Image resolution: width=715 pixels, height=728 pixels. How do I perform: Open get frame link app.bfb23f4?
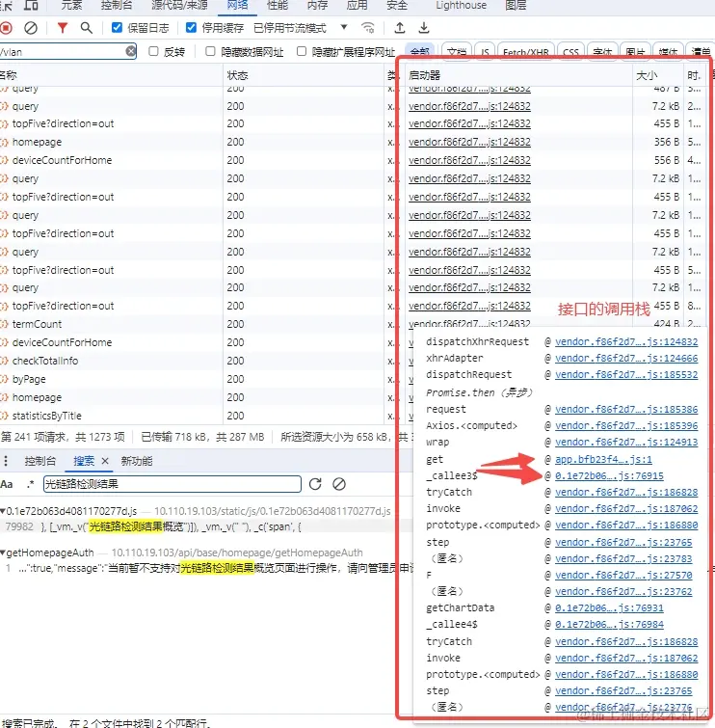pos(603,459)
